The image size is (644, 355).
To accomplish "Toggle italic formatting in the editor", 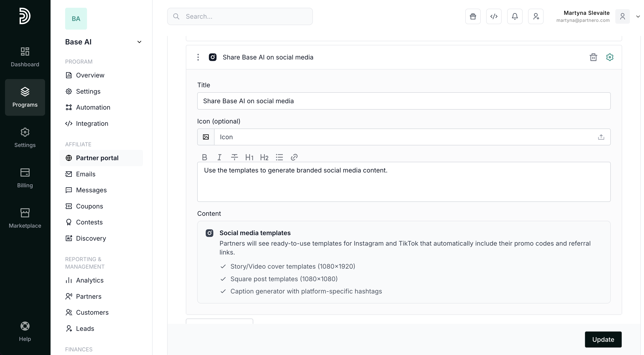I will (219, 157).
